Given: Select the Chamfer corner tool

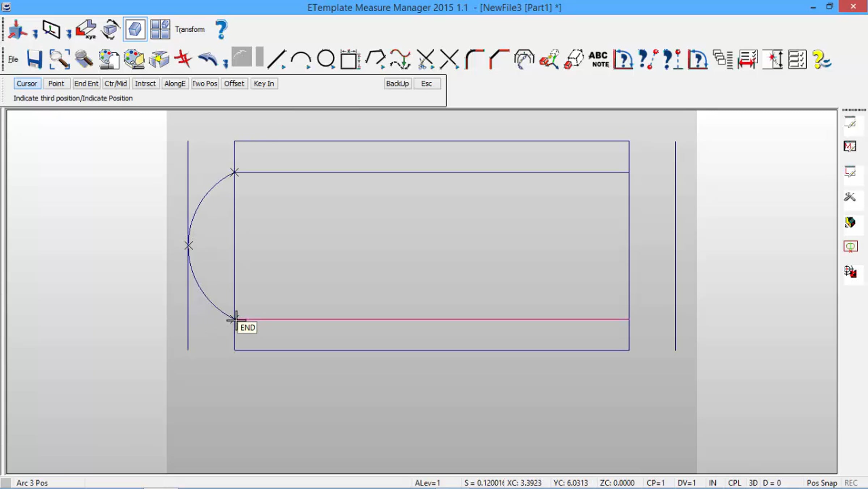Looking at the screenshot, I should coord(498,59).
